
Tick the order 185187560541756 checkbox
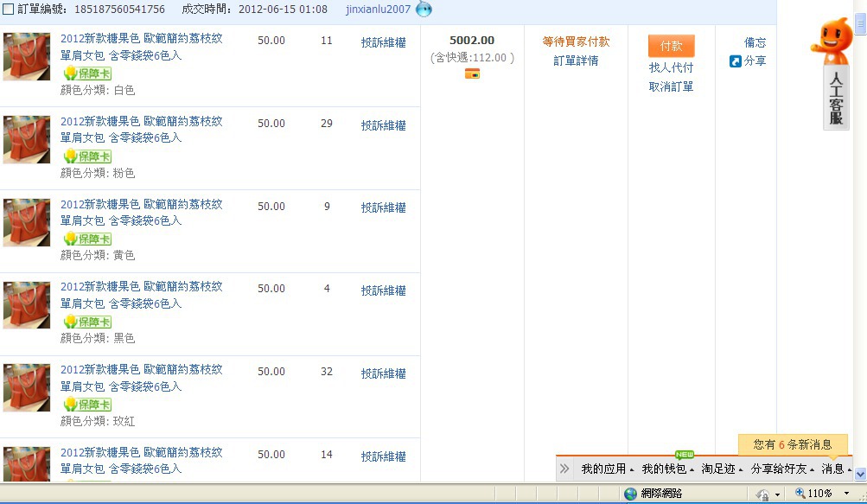[9, 9]
